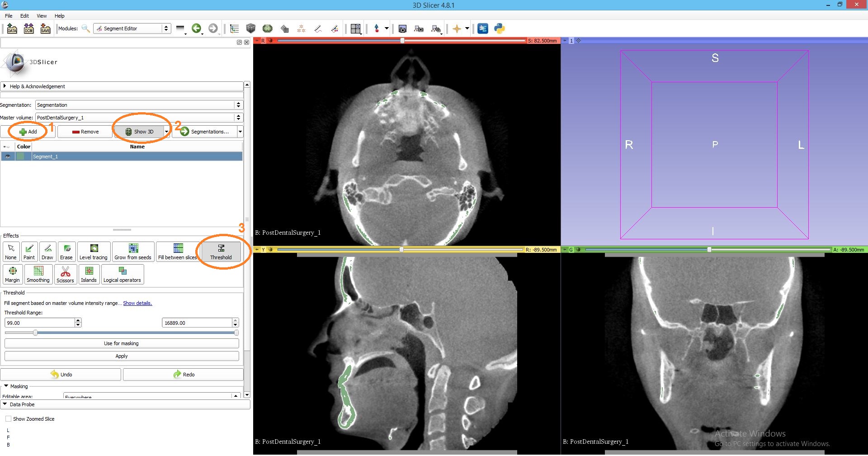Select the Paint effect
868x456 pixels.
29,252
